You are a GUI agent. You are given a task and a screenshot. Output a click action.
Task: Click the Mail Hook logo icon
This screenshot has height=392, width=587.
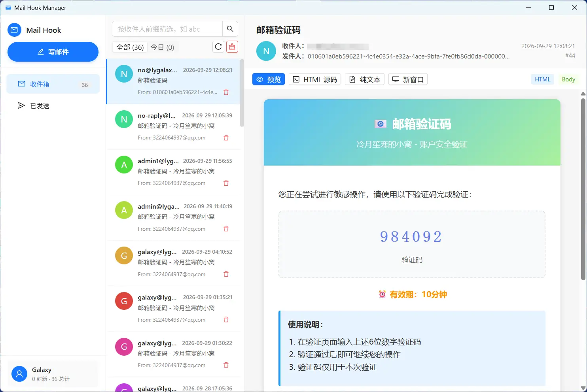15,30
